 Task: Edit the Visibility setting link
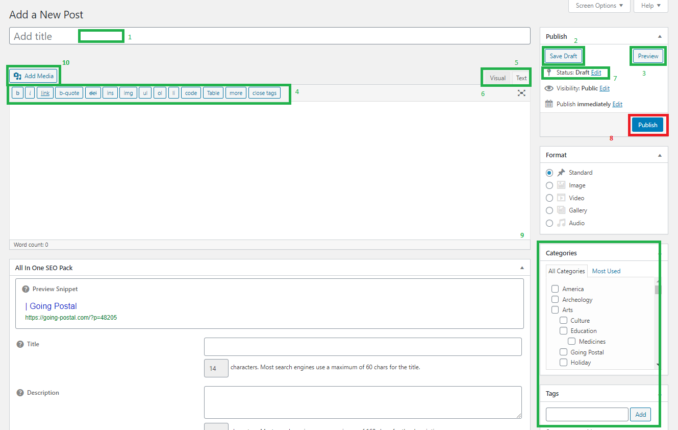tap(604, 88)
